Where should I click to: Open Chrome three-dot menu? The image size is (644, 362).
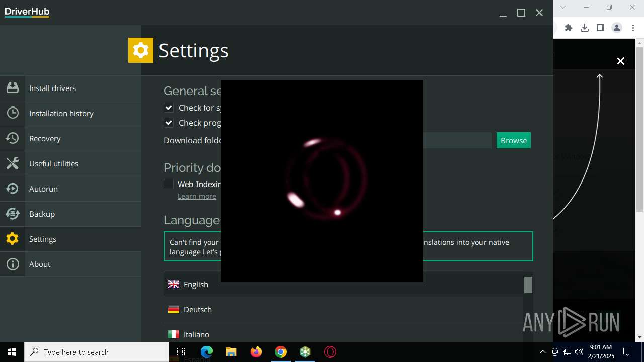click(633, 28)
